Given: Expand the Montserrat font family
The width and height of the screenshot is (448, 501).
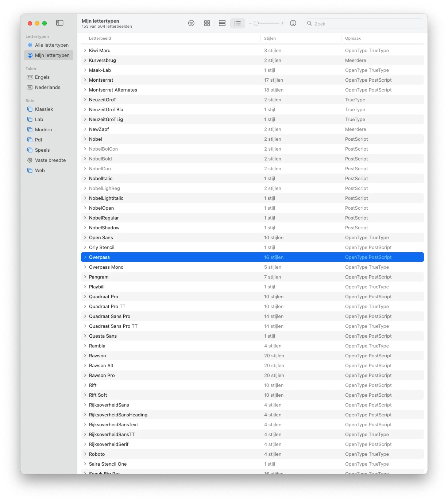Looking at the screenshot, I should [85, 80].
